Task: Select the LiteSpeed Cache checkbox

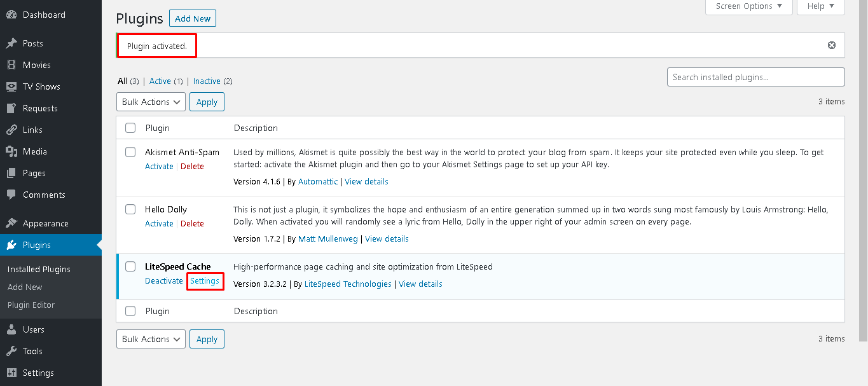Action: click(x=130, y=266)
